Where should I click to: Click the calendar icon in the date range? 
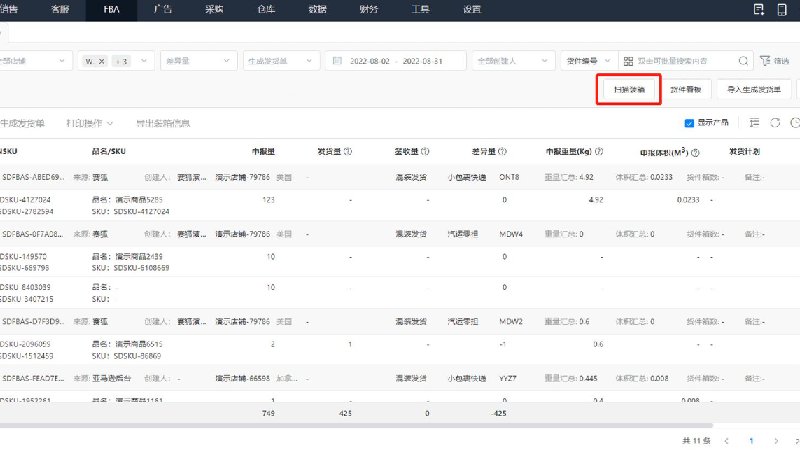337,61
